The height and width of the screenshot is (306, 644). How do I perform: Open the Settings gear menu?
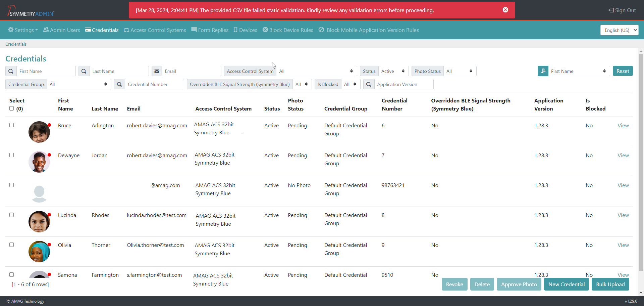[23, 30]
